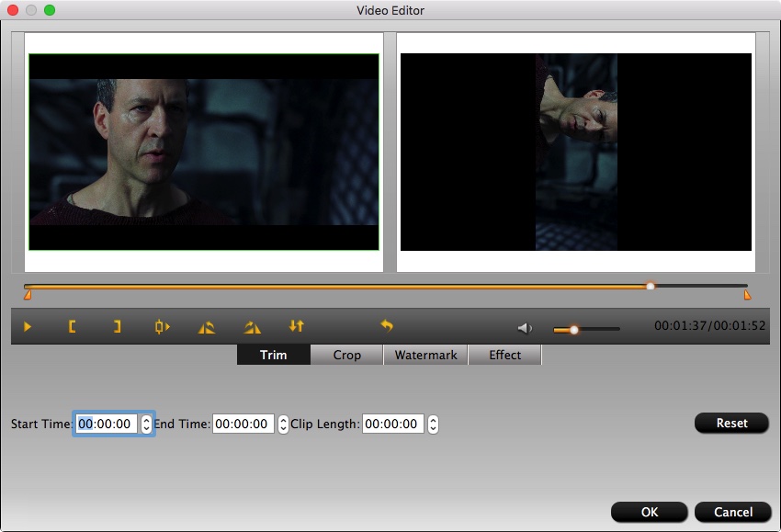Switch to the Effect tab

click(x=504, y=356)
